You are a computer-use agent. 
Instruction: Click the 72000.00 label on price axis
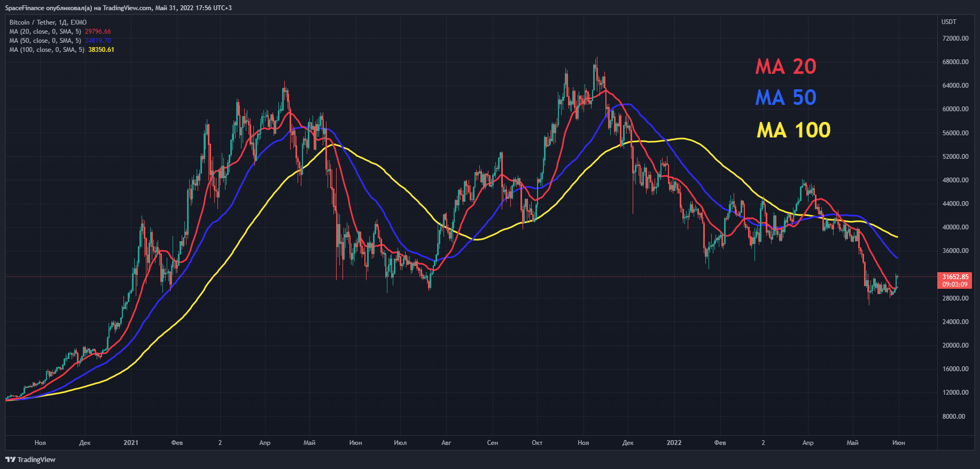[955, 39]
